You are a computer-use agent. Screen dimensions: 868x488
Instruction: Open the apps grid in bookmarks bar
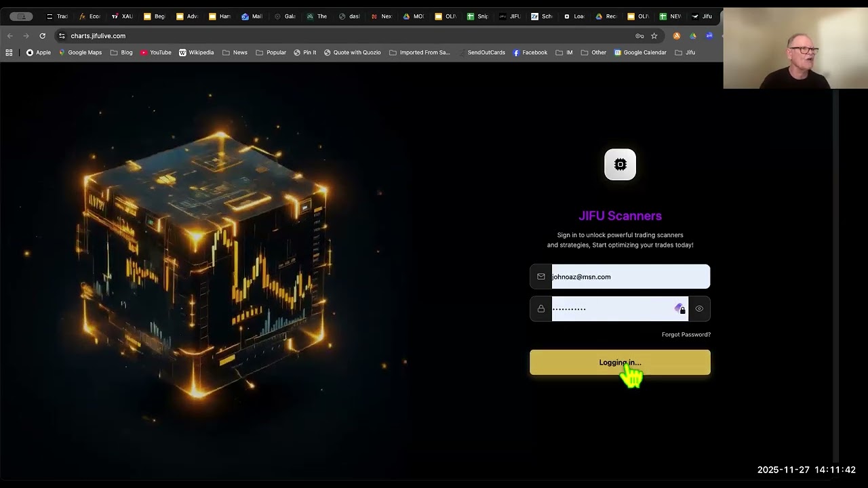9,52
